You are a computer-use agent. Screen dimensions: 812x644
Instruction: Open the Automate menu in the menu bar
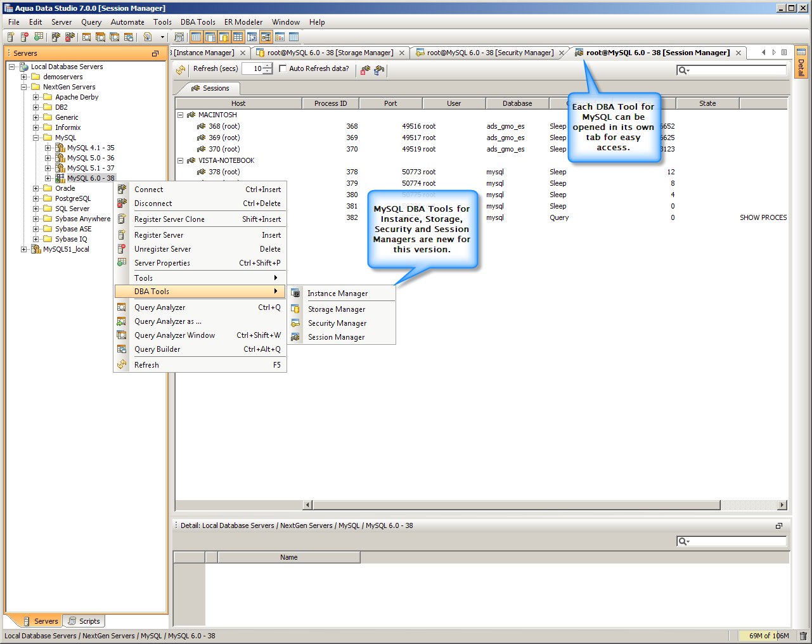tap(127, 22)
